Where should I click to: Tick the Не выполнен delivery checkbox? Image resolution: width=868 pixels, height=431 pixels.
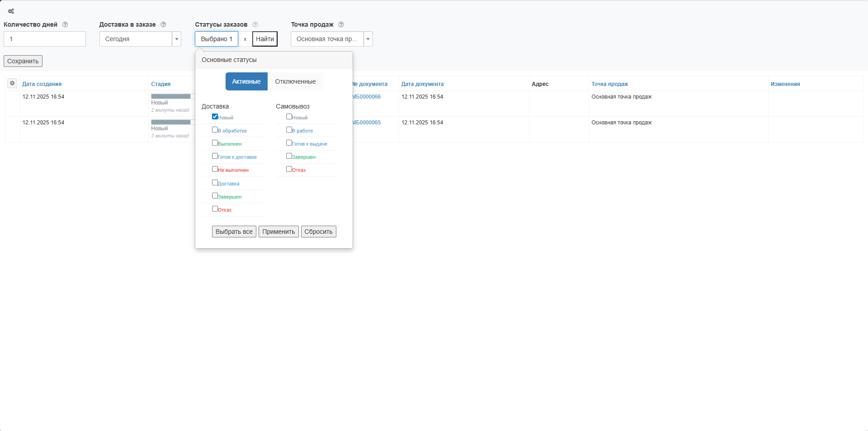click(x=215, y=169)
